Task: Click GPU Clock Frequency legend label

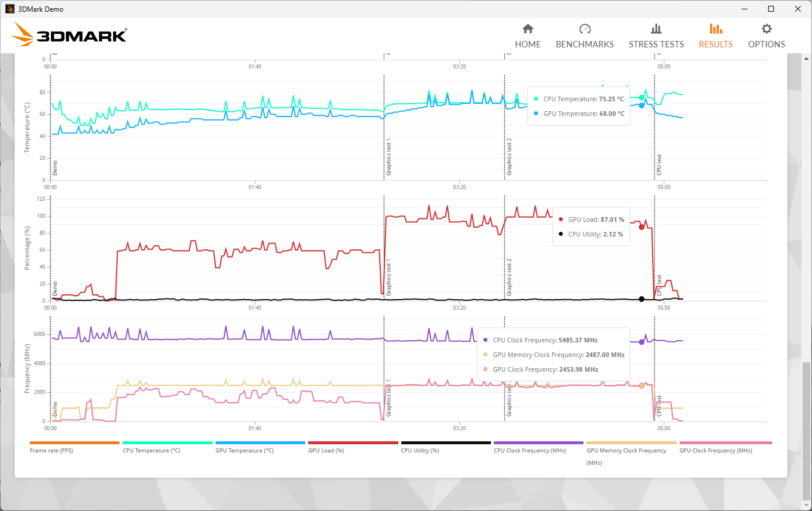Action: pos(715,451)
